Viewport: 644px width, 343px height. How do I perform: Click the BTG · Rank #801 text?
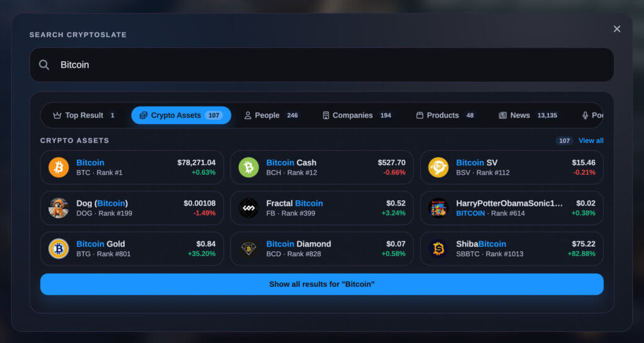(104, 254)
